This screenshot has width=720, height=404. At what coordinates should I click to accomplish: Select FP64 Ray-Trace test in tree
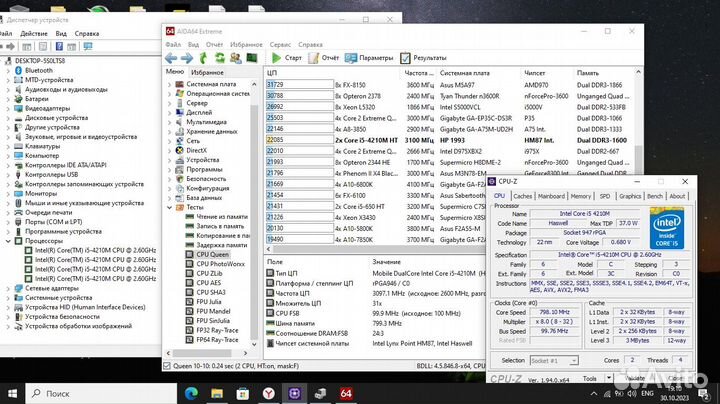[217, 340]
